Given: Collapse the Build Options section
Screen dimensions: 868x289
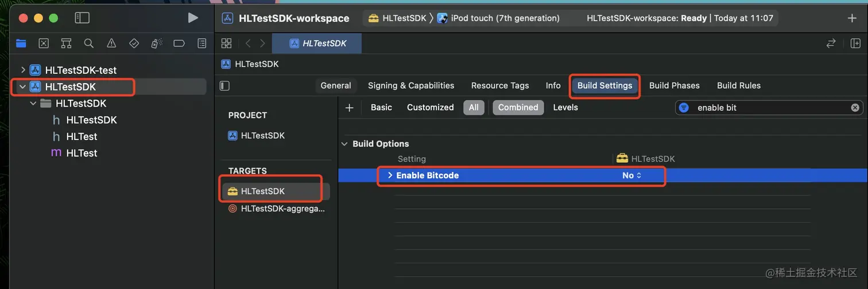Looking at the screenshot, I should pos(344,144).
